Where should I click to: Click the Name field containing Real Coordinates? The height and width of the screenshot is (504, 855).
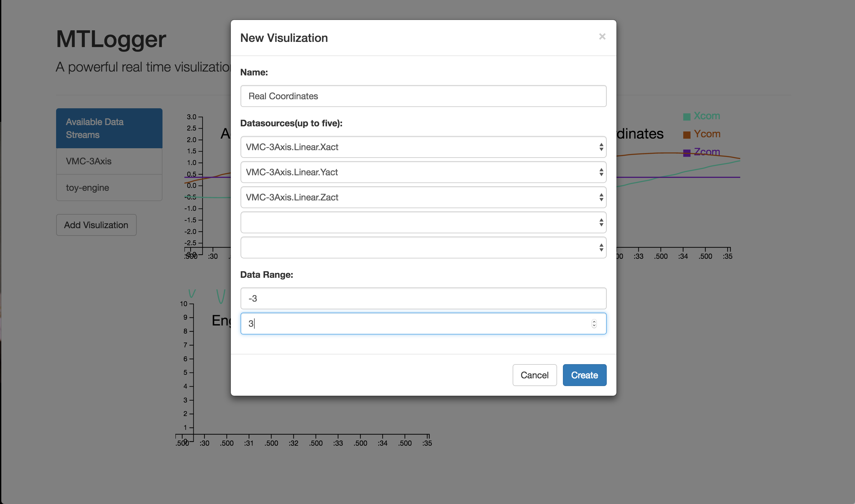423,96
